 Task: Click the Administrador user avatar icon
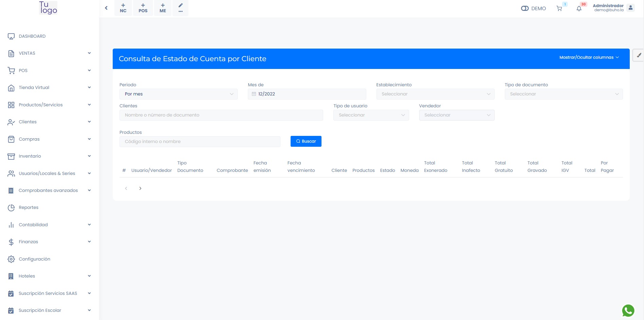click(x=630, y=8)
